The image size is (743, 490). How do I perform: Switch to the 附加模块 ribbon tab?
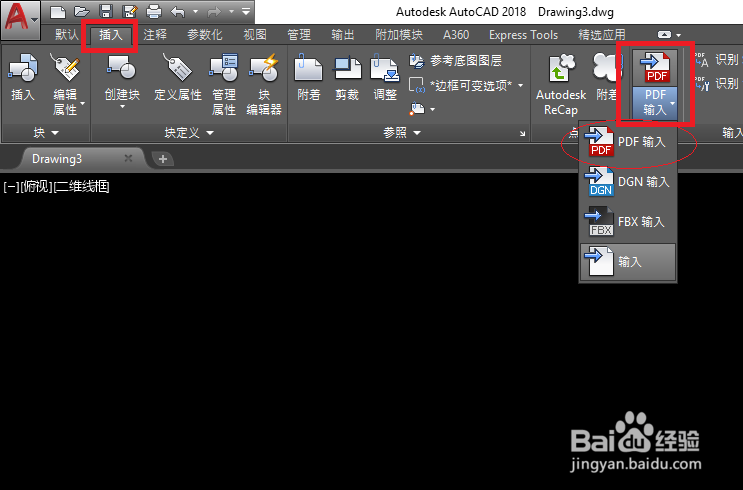coord(399,35)
